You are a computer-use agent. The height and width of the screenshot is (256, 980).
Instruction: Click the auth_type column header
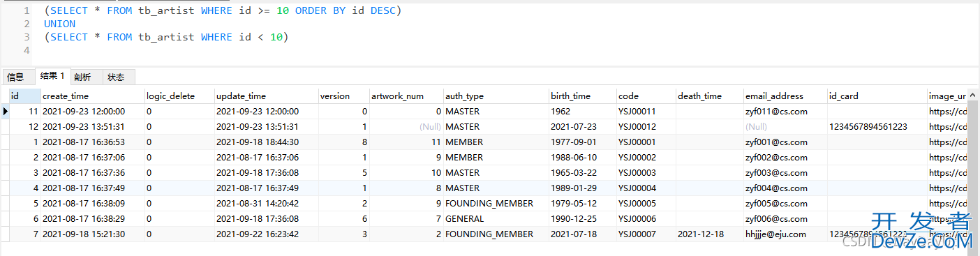496,96
